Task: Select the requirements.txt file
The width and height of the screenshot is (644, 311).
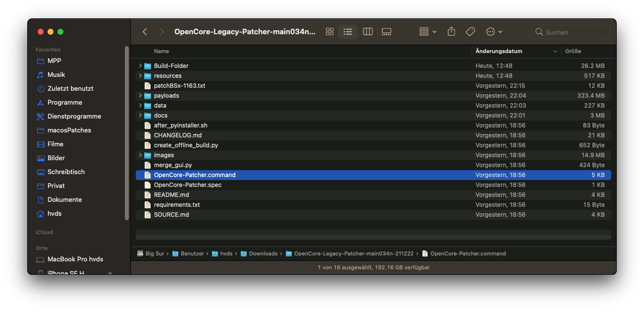Action: click(x=374, y=205)
